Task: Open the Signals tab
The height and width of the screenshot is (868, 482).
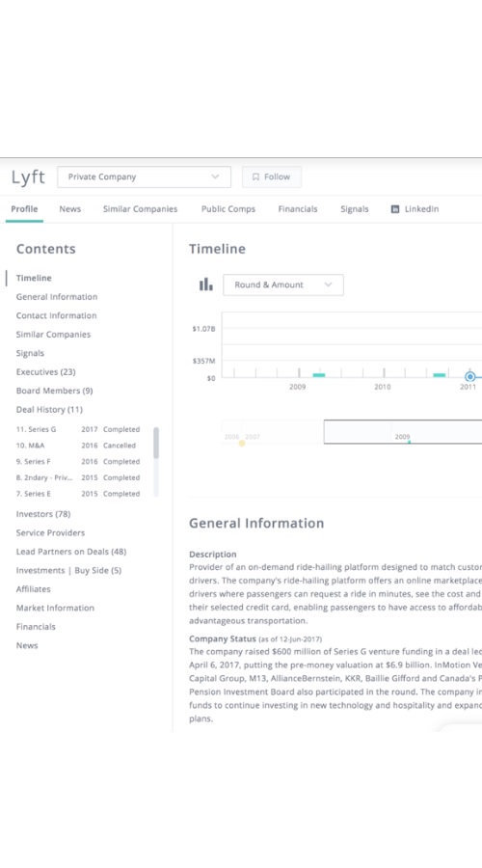Action: (354, 209)
